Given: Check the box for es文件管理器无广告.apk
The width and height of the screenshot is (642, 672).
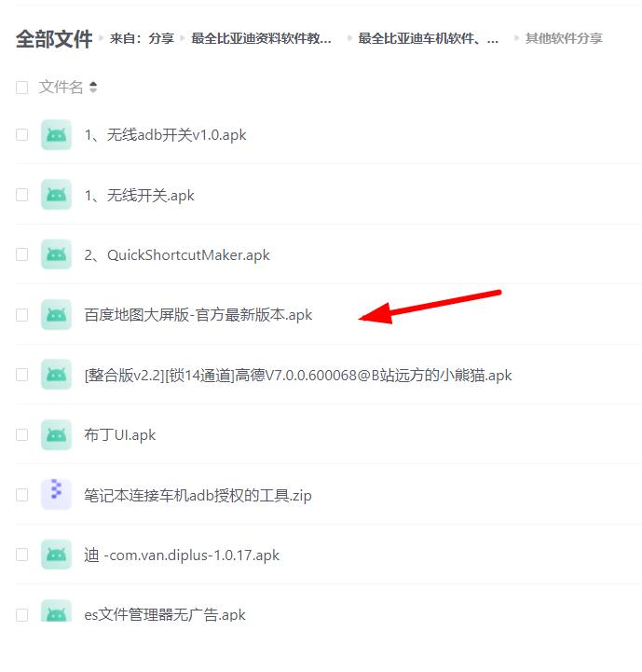Looking at the screenshot, I should (x=21, y=615).
